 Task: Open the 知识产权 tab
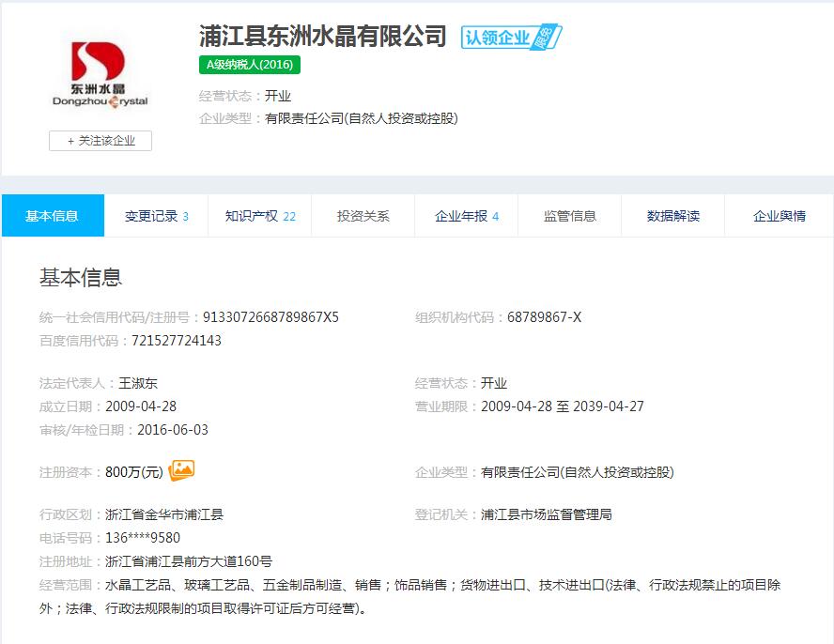pyautogui.click(x=260, y=216)
